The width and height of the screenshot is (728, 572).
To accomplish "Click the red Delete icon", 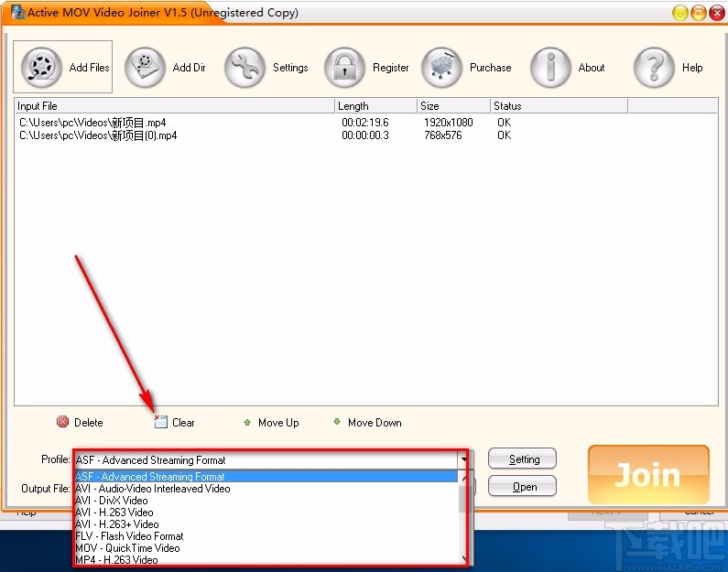I will [x=62, y=421].
